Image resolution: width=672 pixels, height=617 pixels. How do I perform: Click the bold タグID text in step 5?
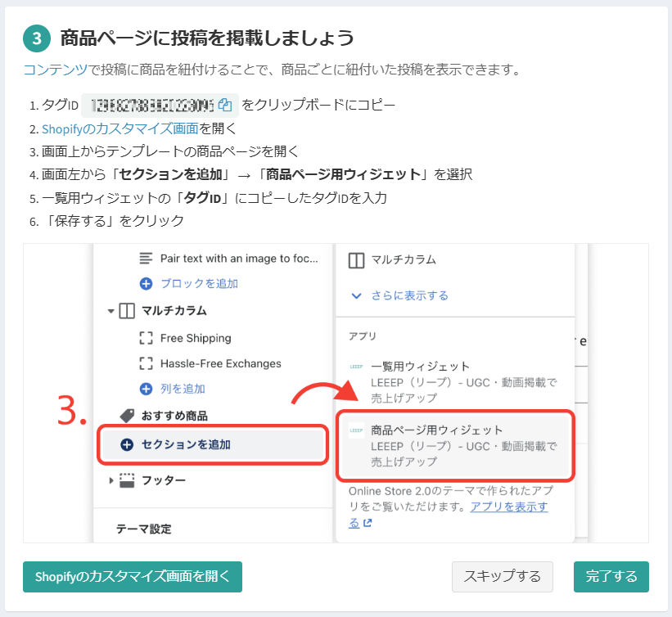[202, 198]
